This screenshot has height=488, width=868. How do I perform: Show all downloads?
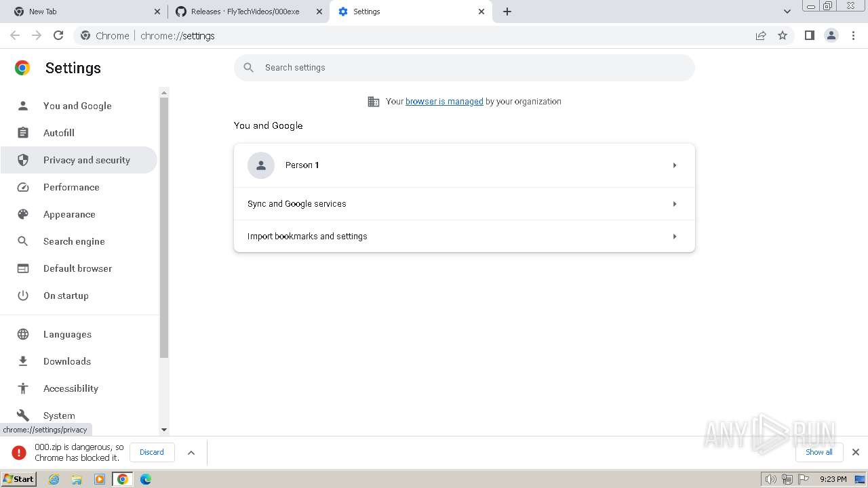click(819, 452)
